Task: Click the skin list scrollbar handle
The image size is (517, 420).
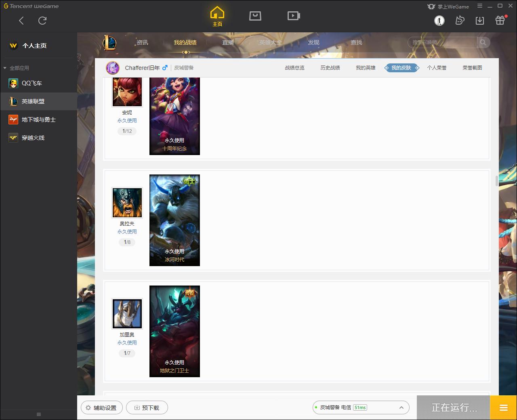Action: pos(497,181)
